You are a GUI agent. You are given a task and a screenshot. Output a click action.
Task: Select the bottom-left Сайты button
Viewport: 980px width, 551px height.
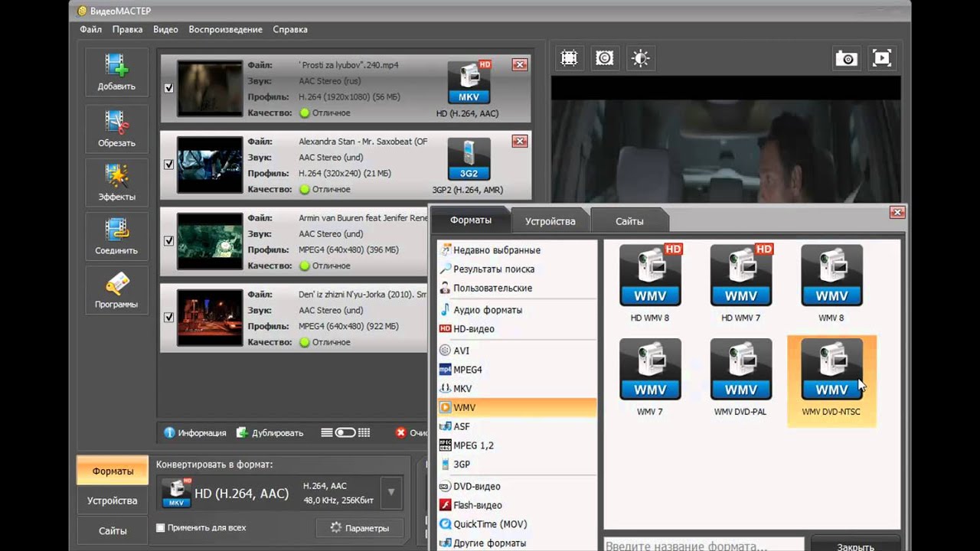click(x=113, y=530)
